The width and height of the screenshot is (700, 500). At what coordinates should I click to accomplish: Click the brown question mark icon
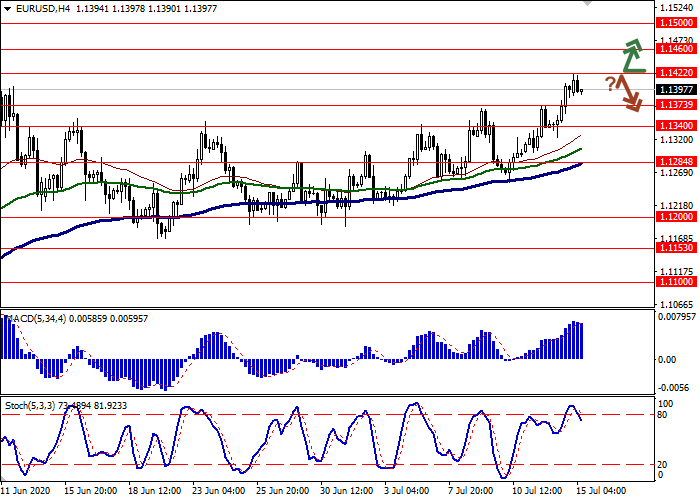(x=609, y=83)
